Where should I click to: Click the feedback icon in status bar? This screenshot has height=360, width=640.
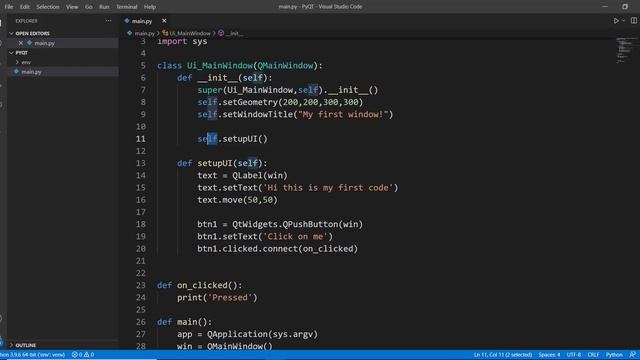click(633, 355)
